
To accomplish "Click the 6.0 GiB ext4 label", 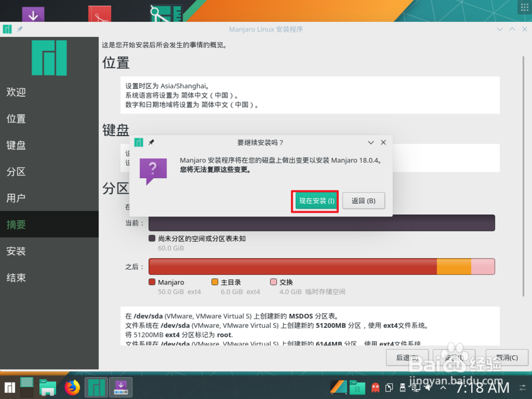I will tap(240, 292).
